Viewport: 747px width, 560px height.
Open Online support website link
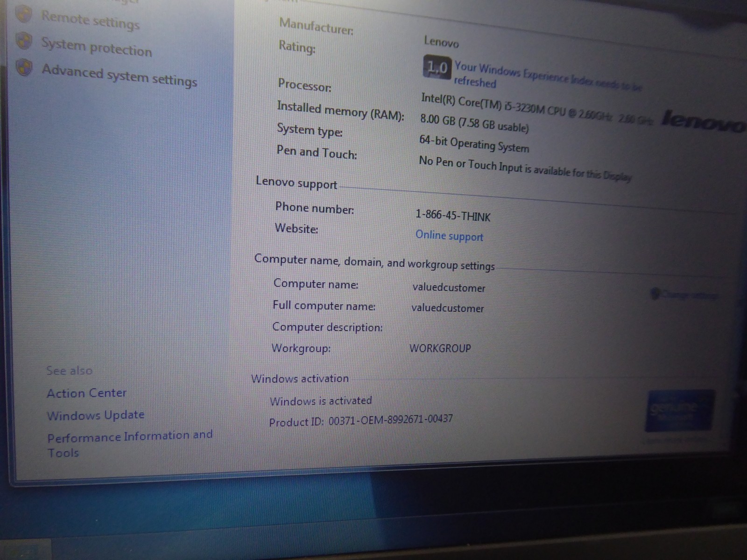(449, 236)
